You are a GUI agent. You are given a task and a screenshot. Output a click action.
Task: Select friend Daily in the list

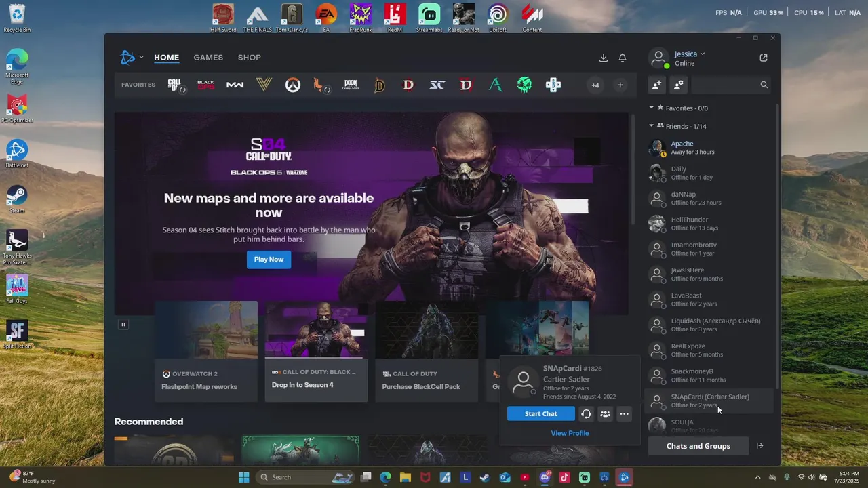tap(710, 173)
